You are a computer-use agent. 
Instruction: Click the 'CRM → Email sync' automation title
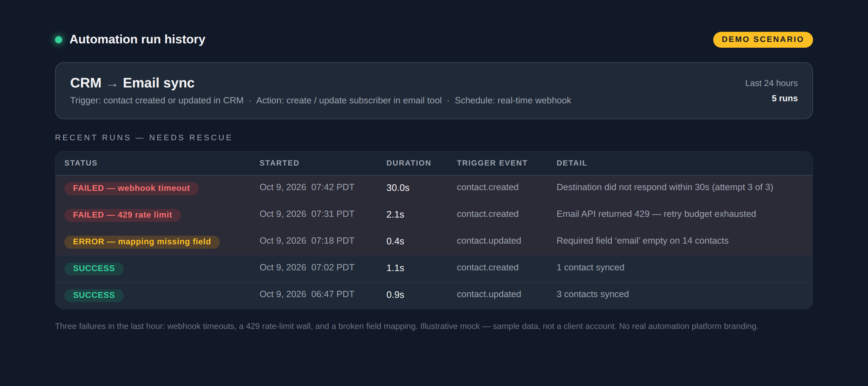(x=132, y=83)
